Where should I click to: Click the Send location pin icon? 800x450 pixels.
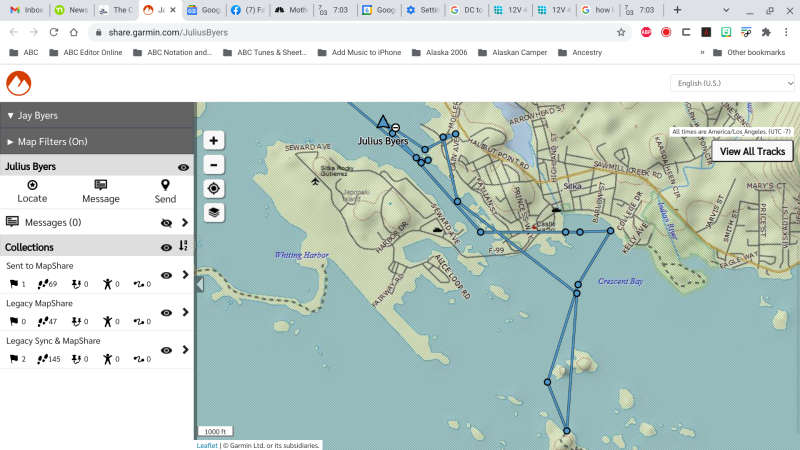click(165, 185)
